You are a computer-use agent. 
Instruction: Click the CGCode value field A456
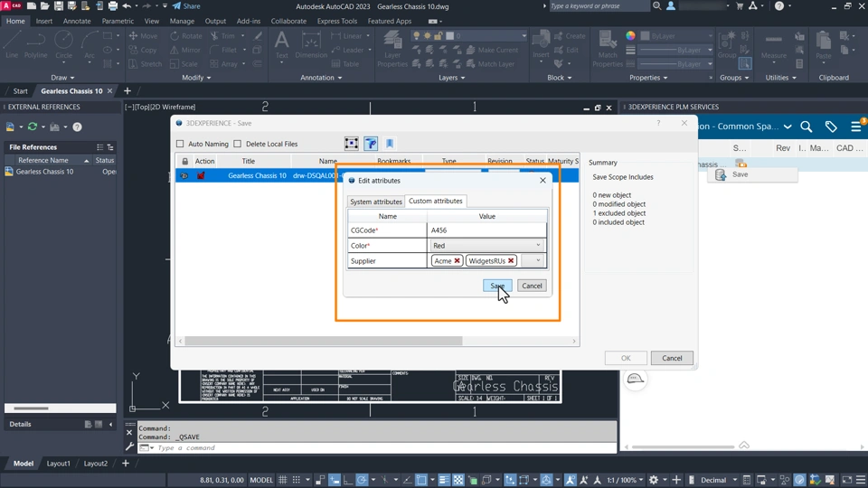click(x=486, y=230)
